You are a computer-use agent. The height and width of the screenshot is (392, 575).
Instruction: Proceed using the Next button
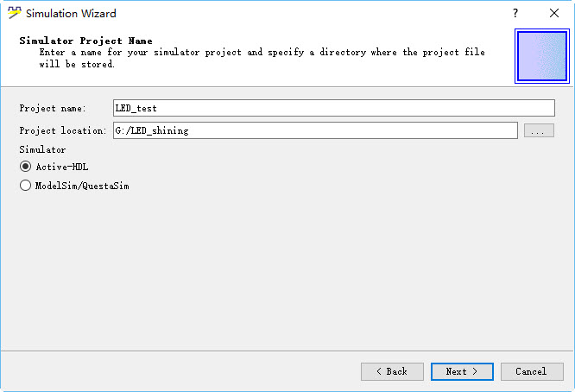[462, 371]
